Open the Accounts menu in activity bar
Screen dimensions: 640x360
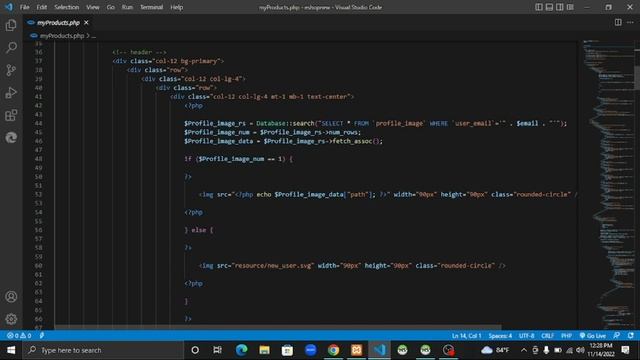point(11,296)
